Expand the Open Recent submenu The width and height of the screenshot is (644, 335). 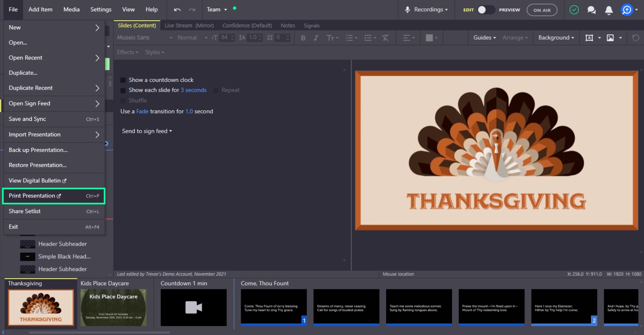54,58
